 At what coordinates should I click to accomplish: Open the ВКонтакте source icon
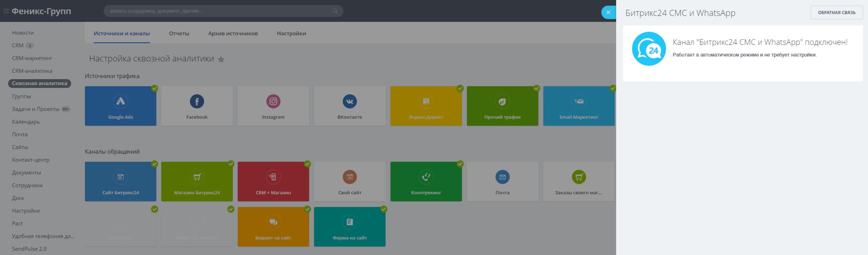[349, 101]
